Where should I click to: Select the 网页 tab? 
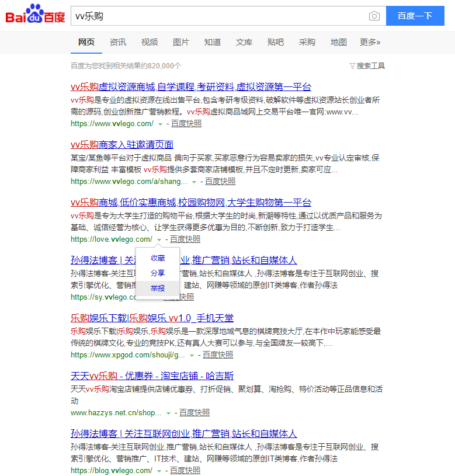click(x=86, y=42)
